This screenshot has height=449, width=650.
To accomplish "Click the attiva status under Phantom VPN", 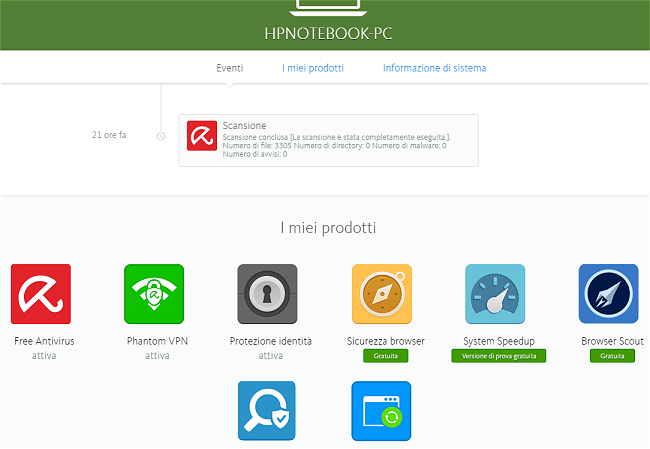I will click(x=157, y=356).
